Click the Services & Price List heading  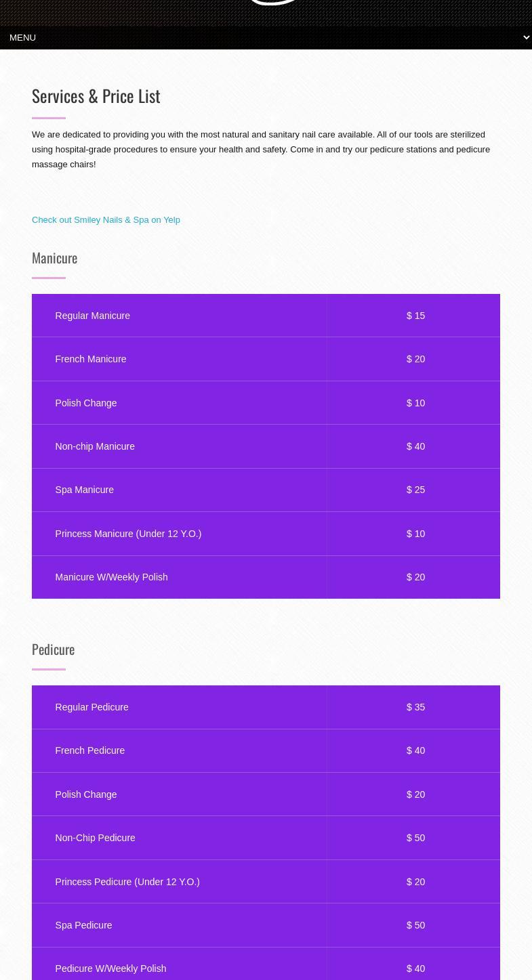coord(96,96)
